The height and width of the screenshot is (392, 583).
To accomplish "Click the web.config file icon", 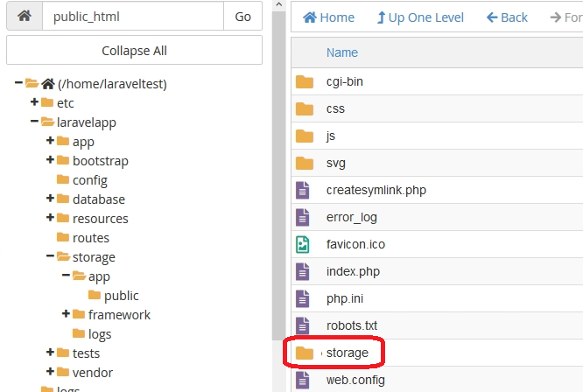I will coord(302,380).
